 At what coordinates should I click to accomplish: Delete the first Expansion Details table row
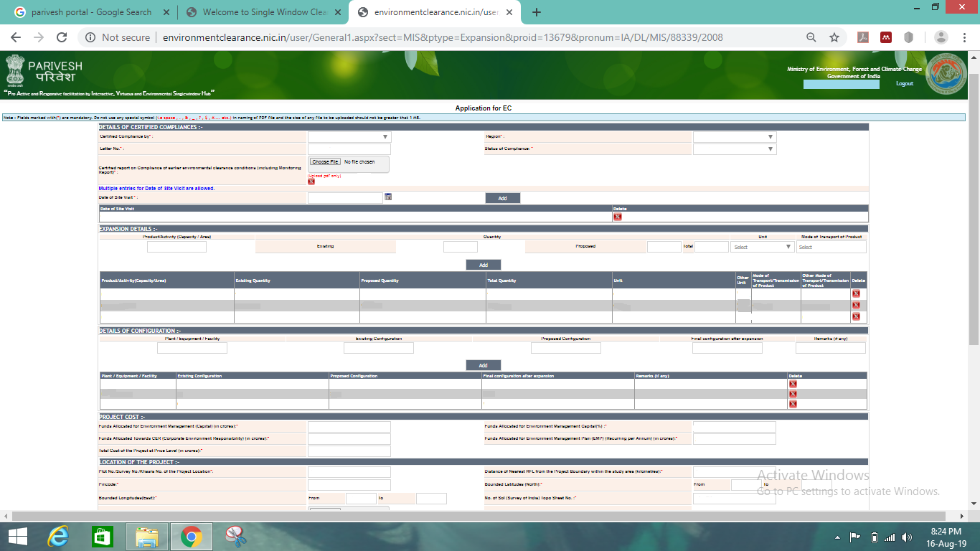(x=856, y=293)
